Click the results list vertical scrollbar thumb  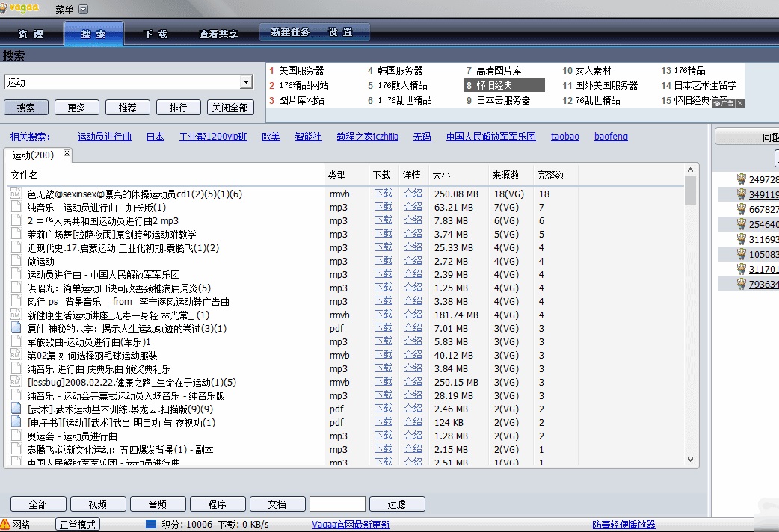click(690, 190)
